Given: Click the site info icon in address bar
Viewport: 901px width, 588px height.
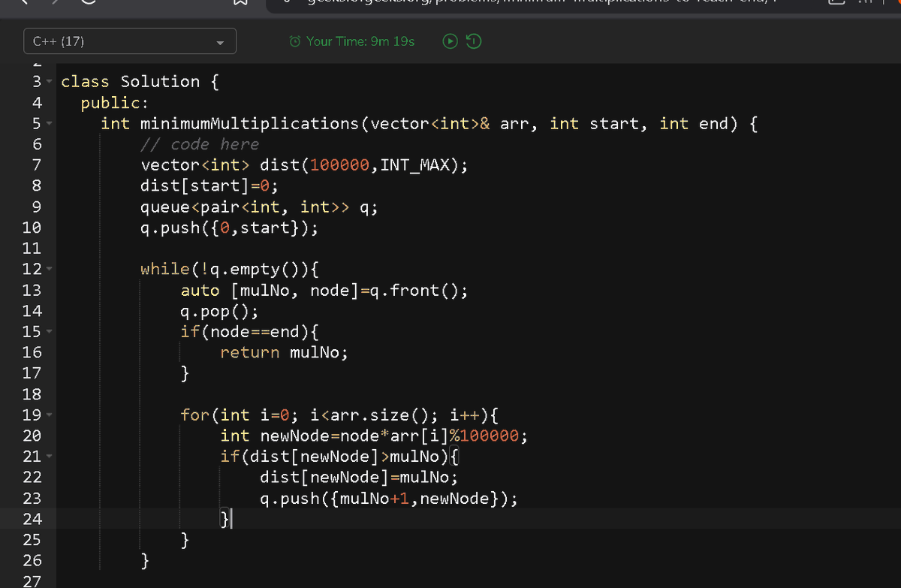Looking at the screenshot, I should (x=288, y=3).
